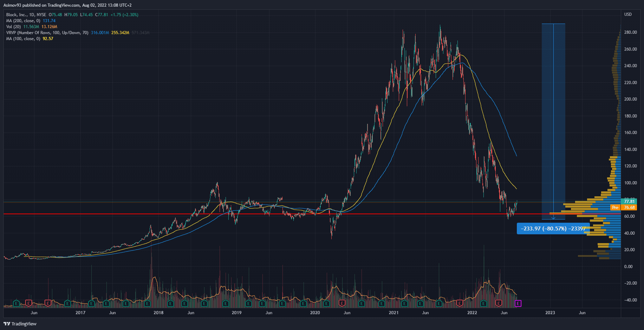This screenshot has height=330, width=644.
Task: Select the MA (100, close, 0) legend
Action: [x=23, y=39]
